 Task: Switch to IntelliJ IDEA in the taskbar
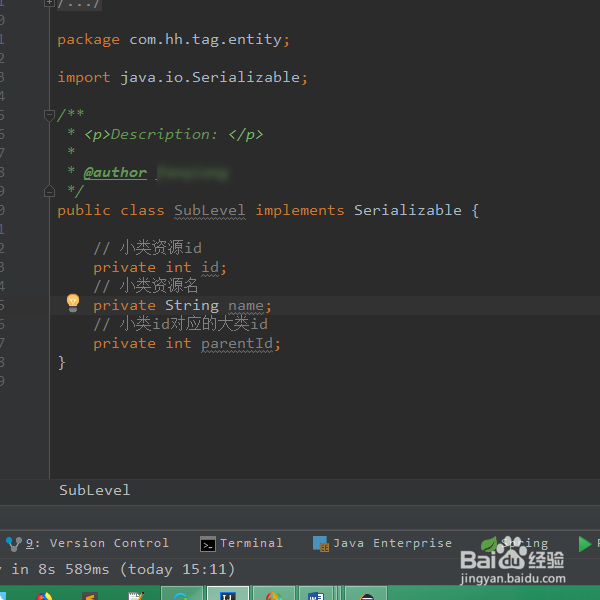228,594
